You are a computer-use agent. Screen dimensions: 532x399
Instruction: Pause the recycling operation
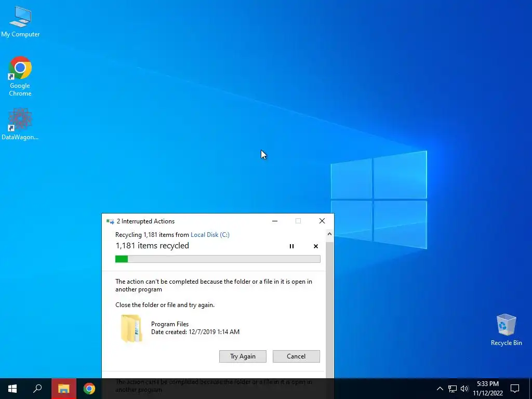click(x=291, y=246)
